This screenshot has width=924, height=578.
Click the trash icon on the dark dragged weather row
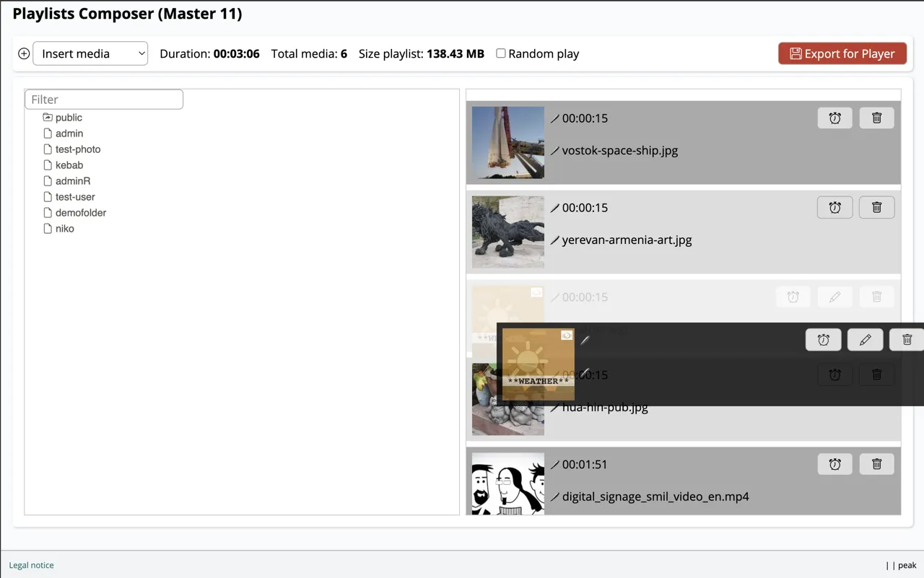tap(907, 340)
